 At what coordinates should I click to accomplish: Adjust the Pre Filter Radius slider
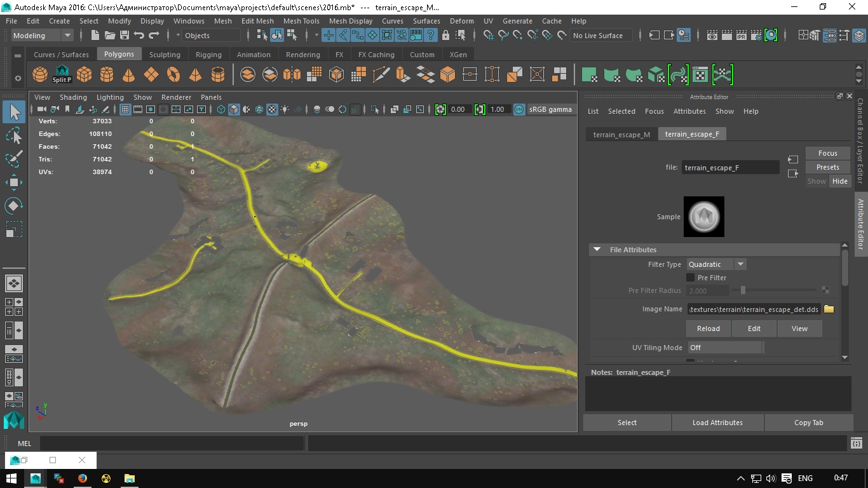743,290
